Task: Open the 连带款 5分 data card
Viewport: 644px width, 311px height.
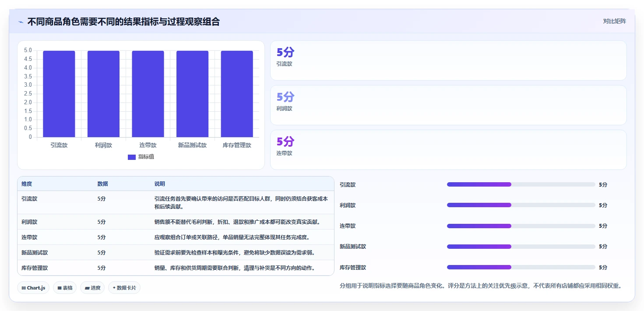Action: point(448,150)
